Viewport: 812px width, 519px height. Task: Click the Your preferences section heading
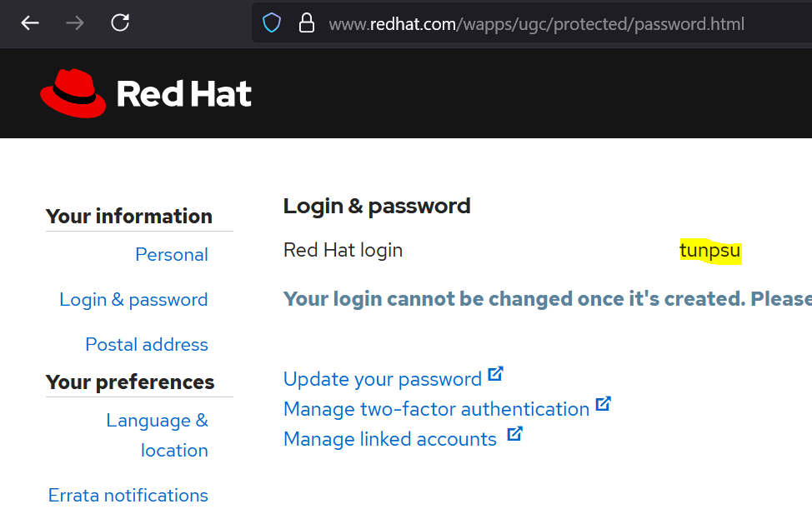click(x=129, y=382)
